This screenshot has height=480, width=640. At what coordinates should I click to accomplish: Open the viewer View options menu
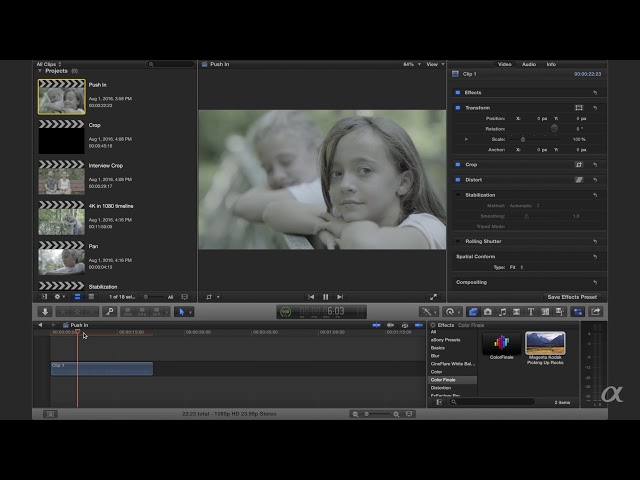(x=435, y=64)
